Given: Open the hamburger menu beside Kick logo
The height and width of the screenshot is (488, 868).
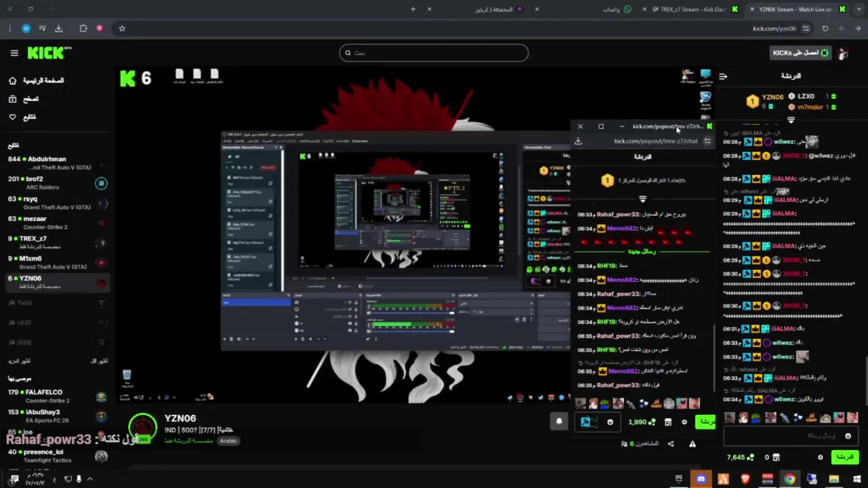Looking at the screenshot, I should pyautogui.click(x=14, y=53).
